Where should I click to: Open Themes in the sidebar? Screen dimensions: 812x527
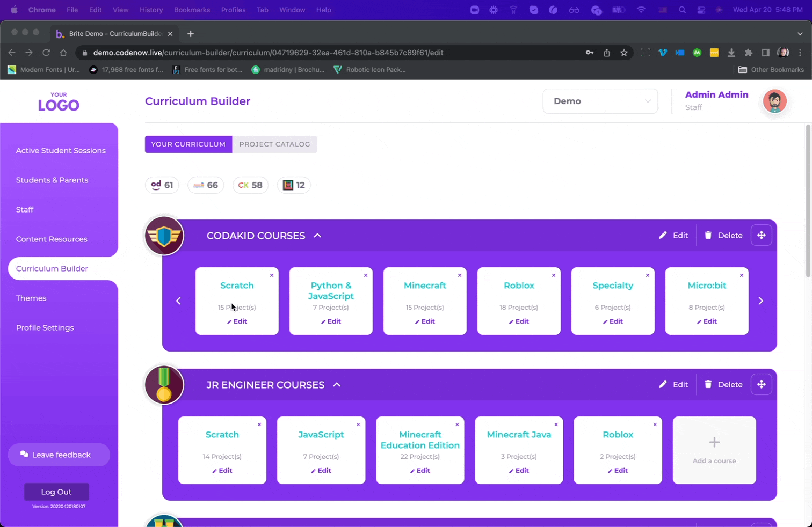tap(31, 298)
